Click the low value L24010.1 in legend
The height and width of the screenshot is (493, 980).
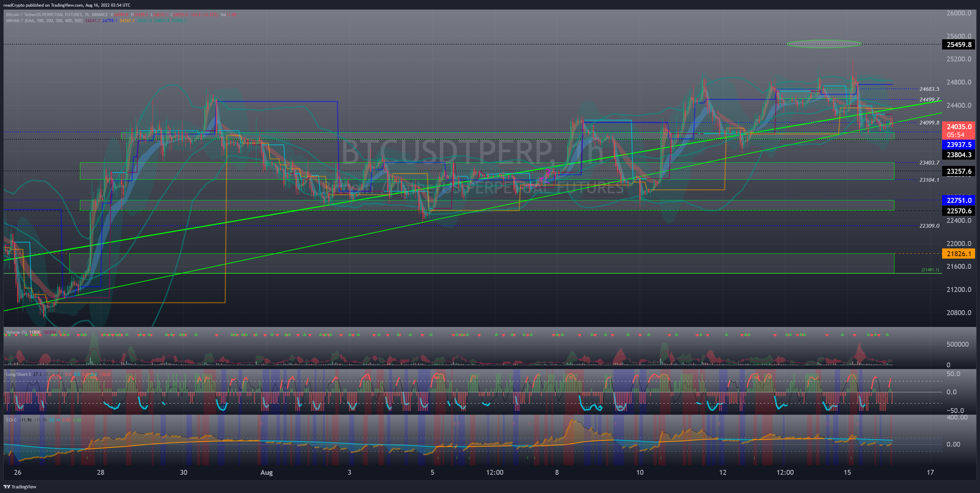[x=159, y=15]
